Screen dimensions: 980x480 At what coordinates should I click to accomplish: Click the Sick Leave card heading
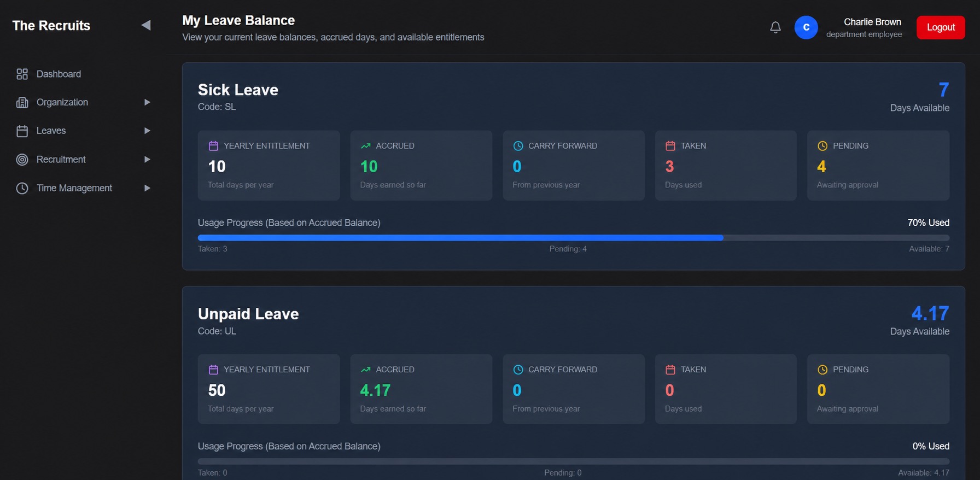tap(238, 90)
